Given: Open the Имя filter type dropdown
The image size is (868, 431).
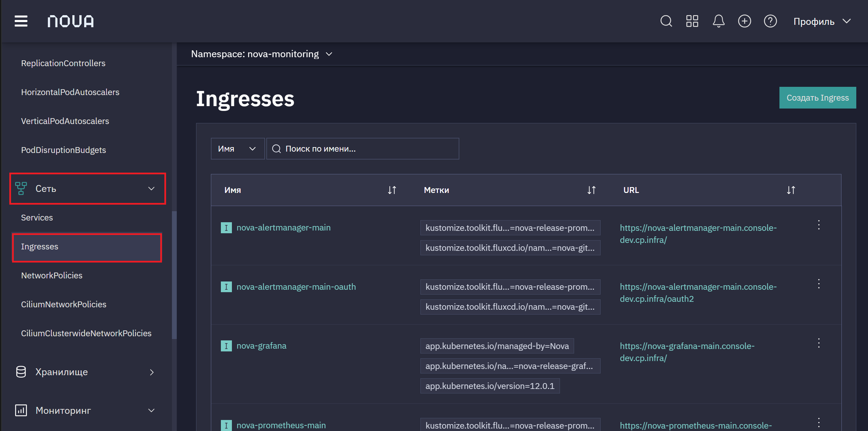Looking at the screenshot, I should point(237,148).
